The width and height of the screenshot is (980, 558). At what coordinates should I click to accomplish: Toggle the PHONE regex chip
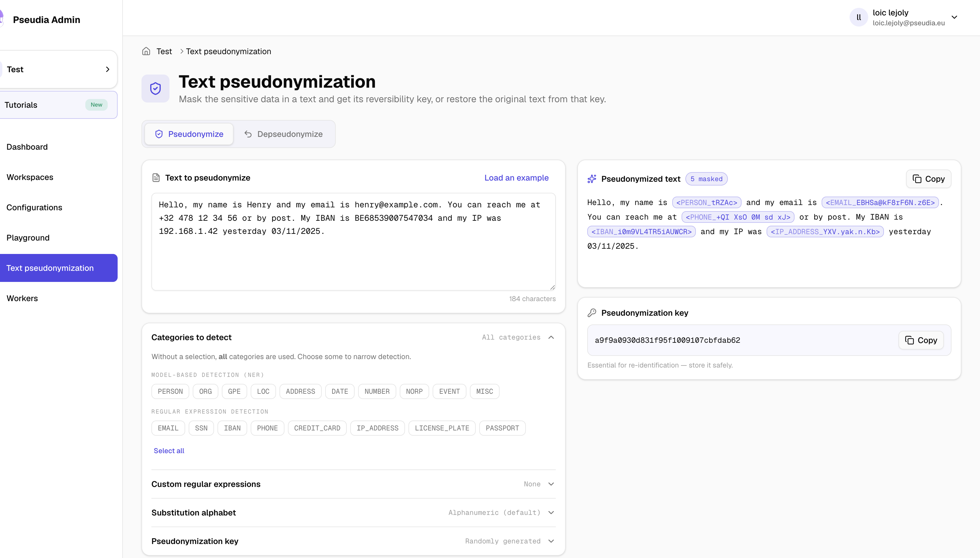(267, 428)
